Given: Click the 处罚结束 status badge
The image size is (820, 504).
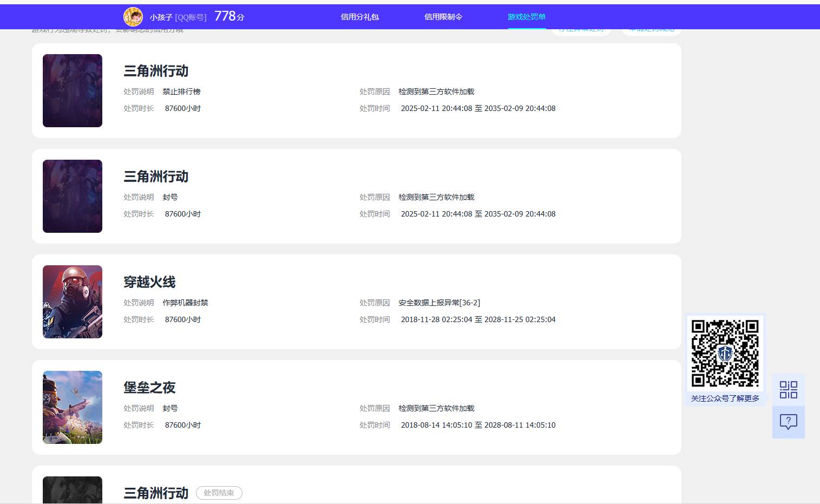Looking at the screenshot, I should (x=219, y=493).
